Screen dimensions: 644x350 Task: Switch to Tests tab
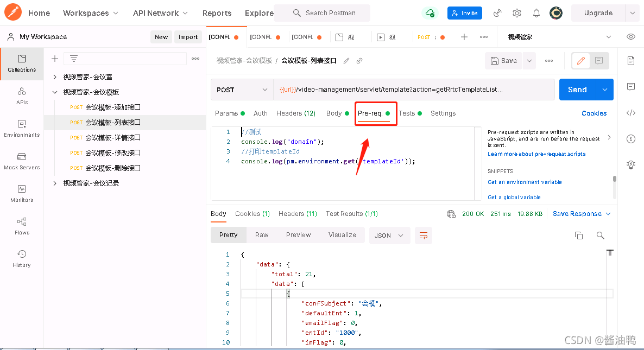coord(410,113)
